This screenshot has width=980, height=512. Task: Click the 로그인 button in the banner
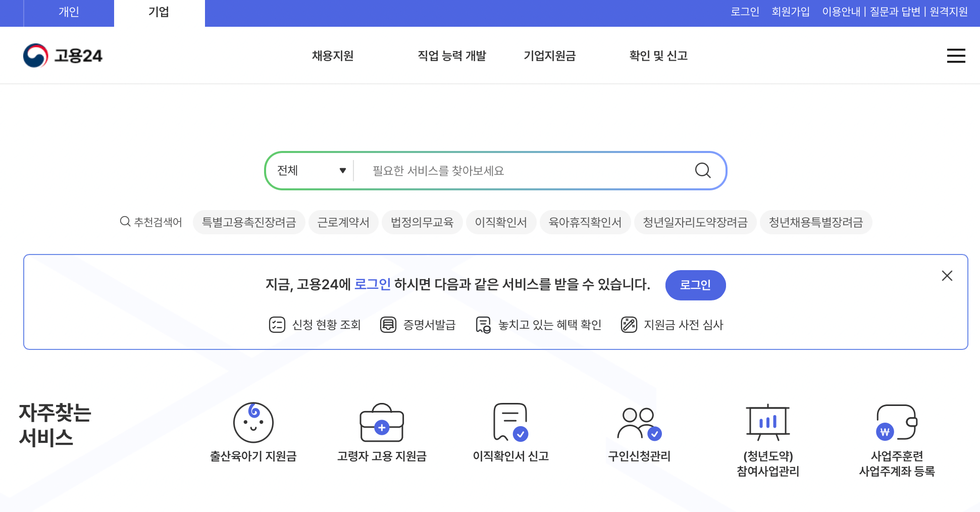click(x=696, y=285)
